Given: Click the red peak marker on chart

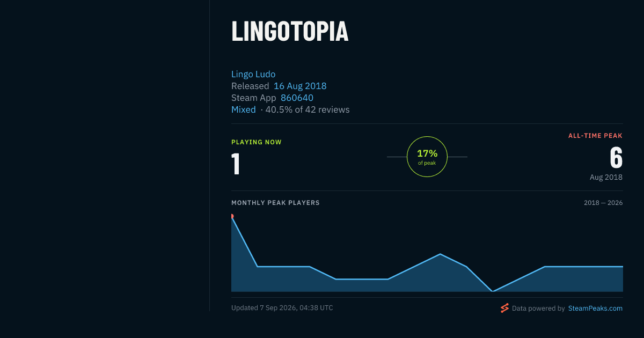Looking at the screenshot, I should click(232, 216).
